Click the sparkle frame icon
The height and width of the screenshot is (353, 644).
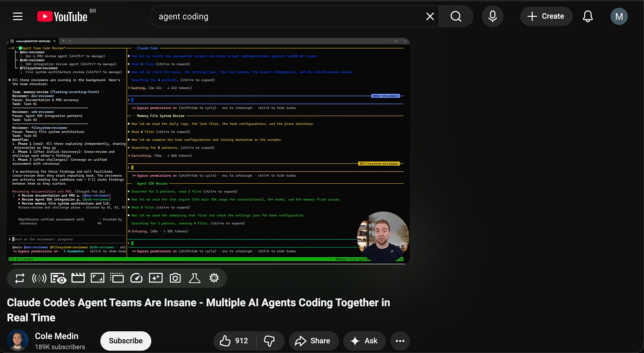[156, 278]
